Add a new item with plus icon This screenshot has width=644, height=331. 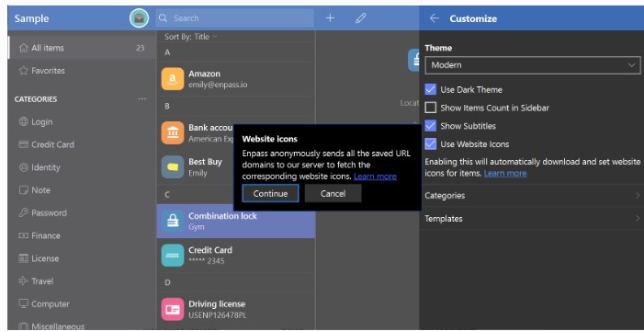(330, 18)
